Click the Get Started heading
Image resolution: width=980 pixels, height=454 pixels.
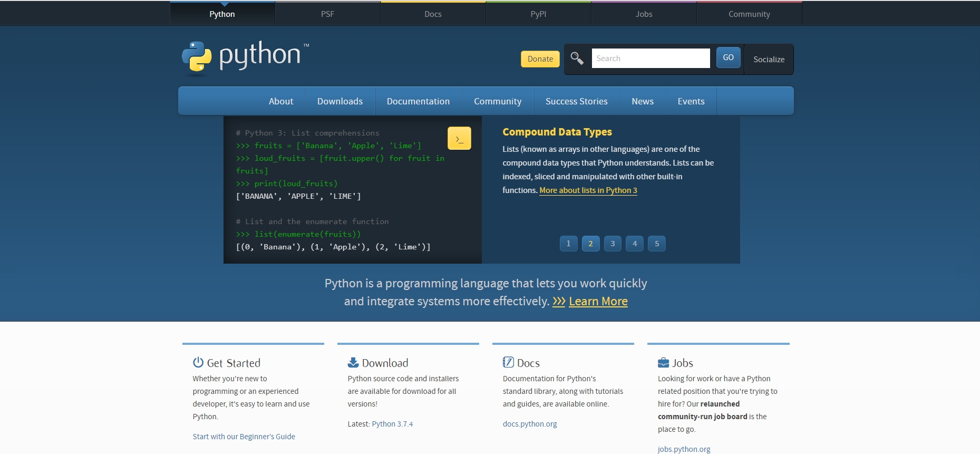coord(234,363)
